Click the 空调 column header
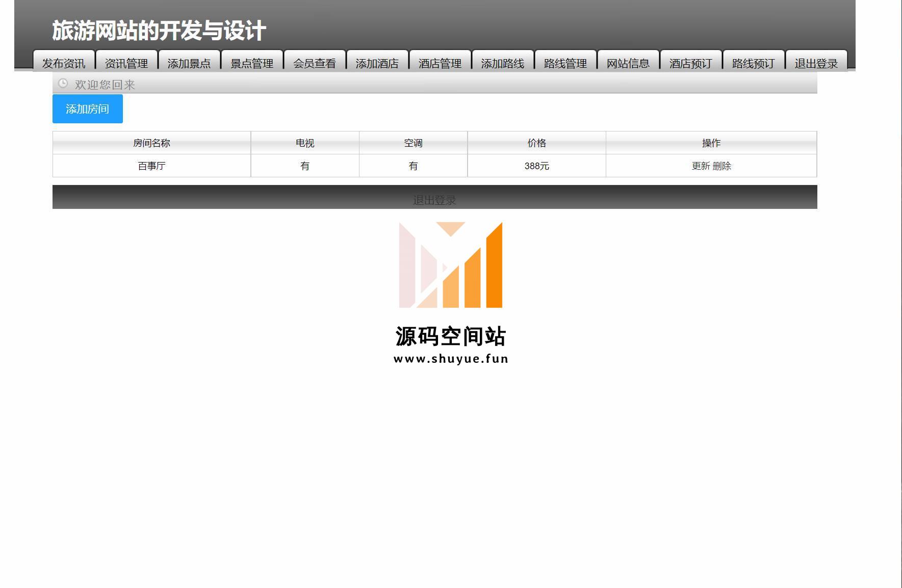 (x=414, y=143)
